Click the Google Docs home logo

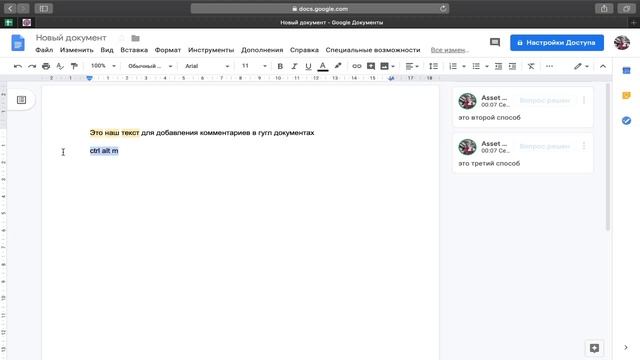[18, 43]
